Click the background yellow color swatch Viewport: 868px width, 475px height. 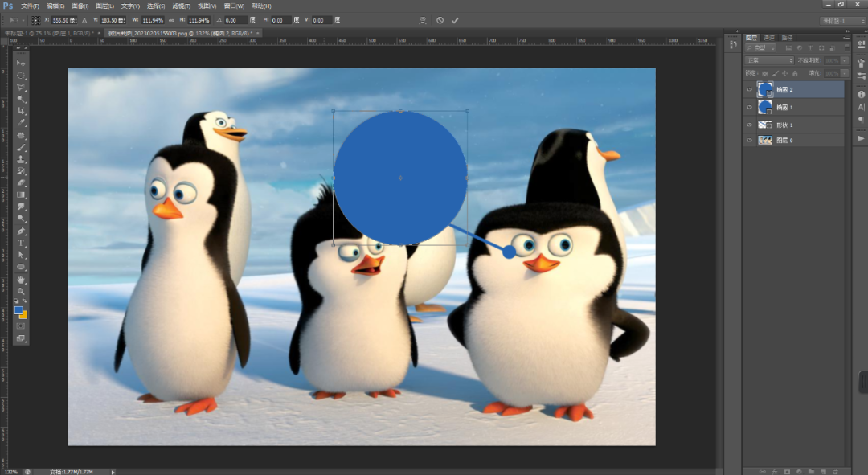pyautogui.click(x=24, y=316)
